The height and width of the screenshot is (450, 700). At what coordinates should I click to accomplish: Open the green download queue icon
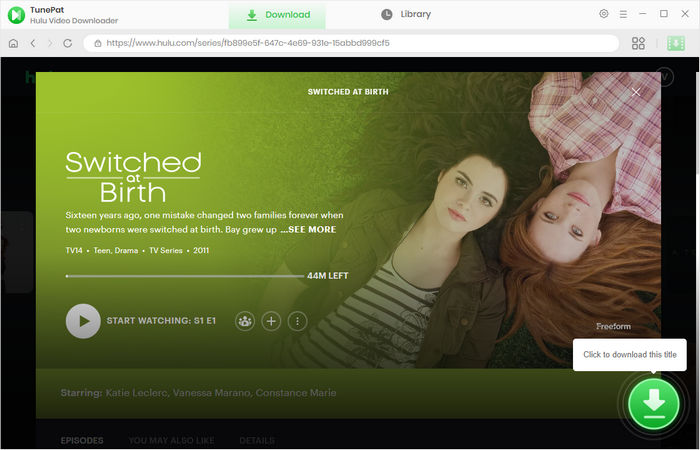tap(675, 43)
